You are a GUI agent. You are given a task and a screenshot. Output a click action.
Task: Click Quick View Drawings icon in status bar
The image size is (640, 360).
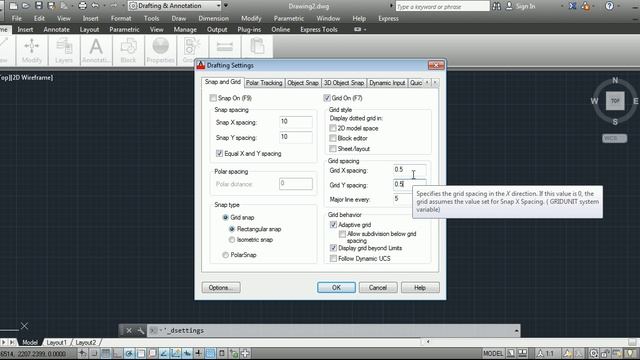pyautogui.click(x=522, y=353)
